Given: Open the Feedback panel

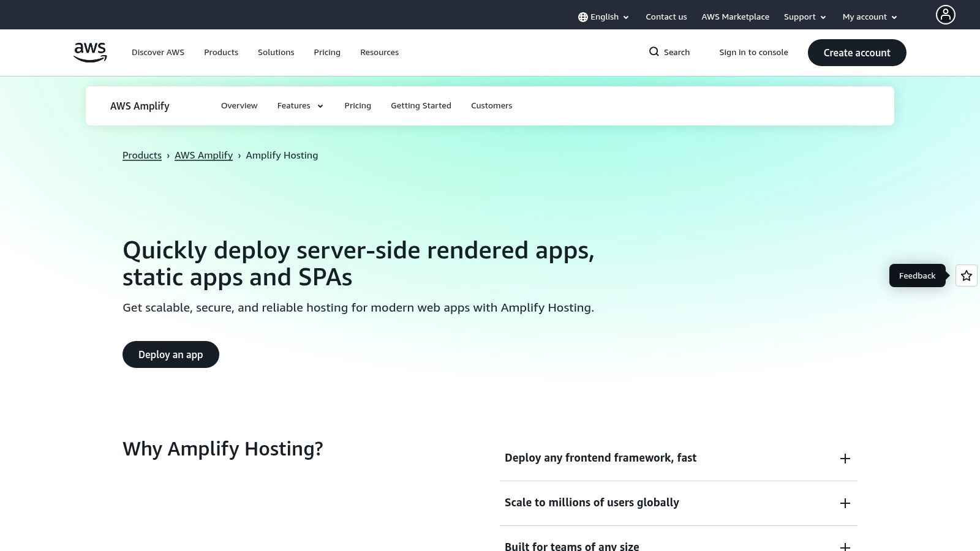Looking at the screenshot, I should click(917, 275).
